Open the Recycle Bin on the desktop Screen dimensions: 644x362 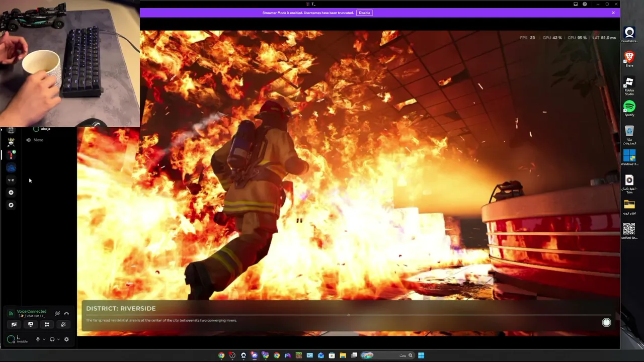[629, 135]
